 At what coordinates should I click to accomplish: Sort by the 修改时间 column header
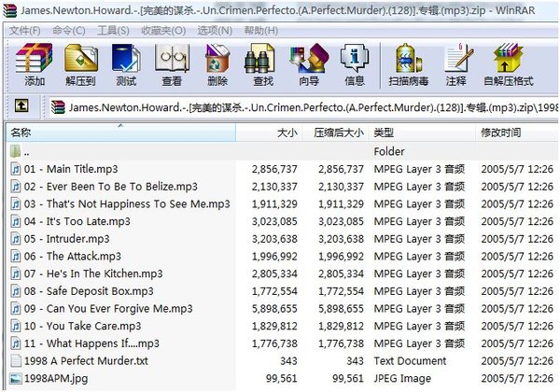pyautogui.click(x=517, y=133)
